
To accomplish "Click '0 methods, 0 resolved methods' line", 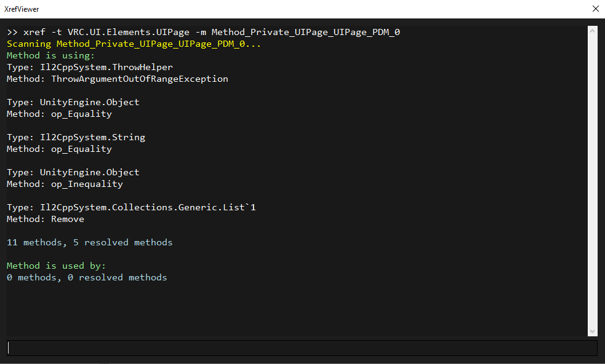I will 87,278.
